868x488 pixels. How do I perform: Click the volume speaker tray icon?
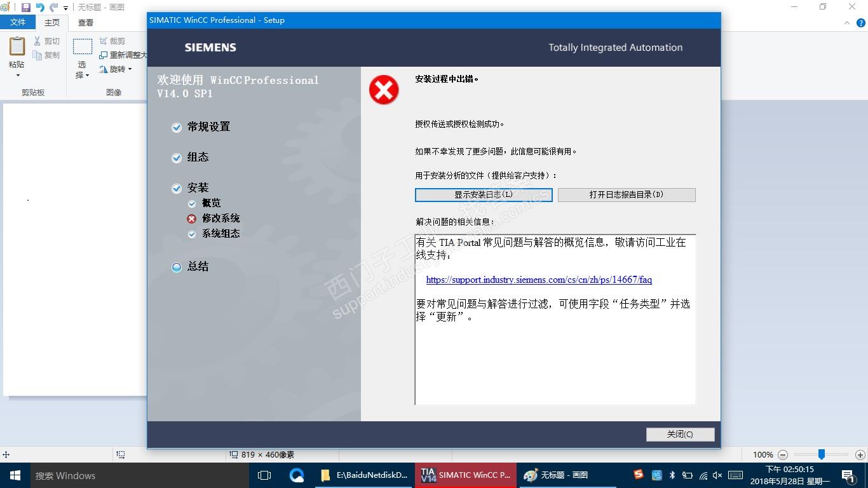click(x=718, y=475)
